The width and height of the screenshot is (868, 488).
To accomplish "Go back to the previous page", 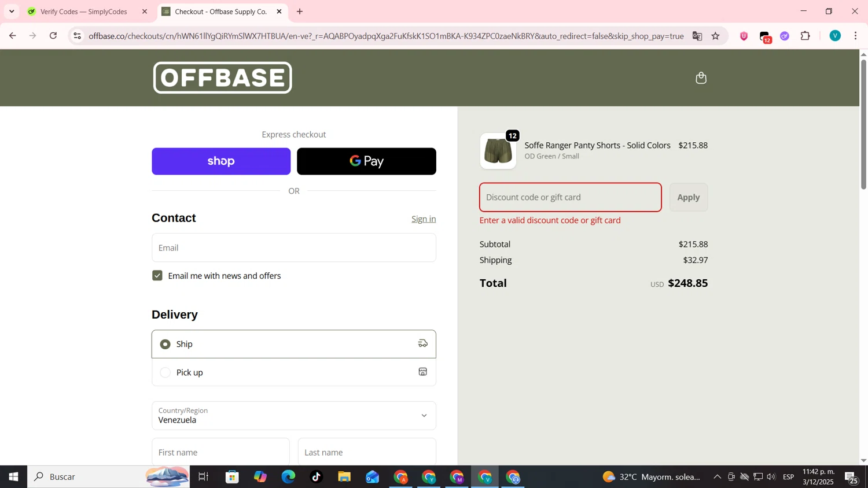I will point(12,36).
